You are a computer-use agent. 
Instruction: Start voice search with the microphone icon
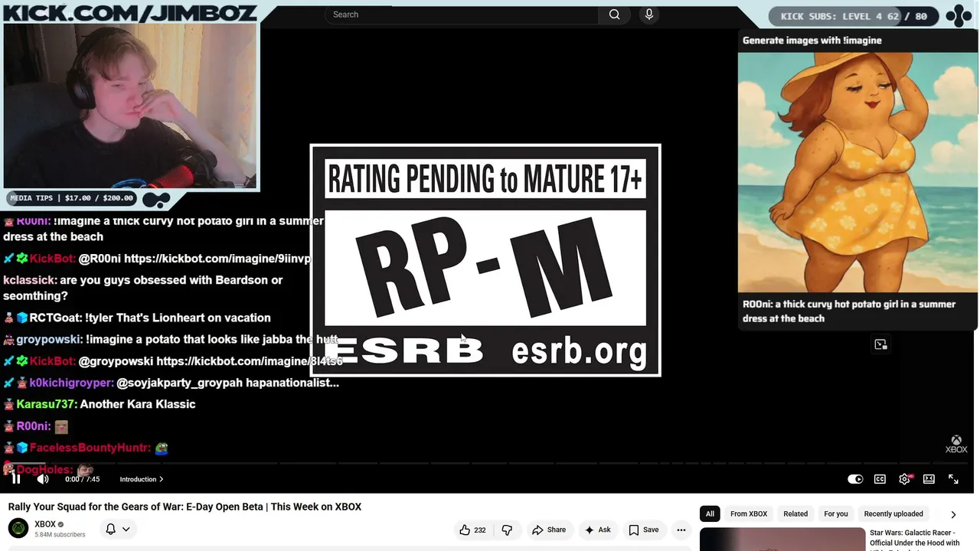[649, 15]
